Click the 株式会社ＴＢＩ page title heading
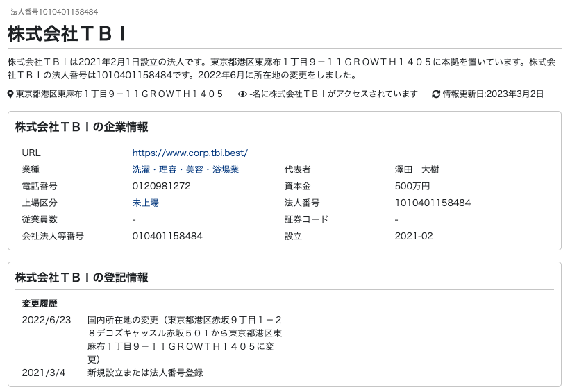Viewport: 570px width, 392px height. (67, 34)
